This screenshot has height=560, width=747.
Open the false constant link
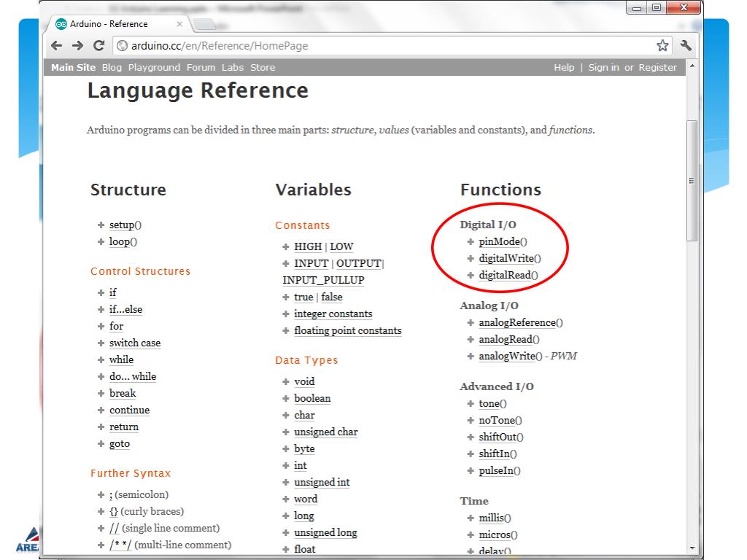(x=332, y=297)
